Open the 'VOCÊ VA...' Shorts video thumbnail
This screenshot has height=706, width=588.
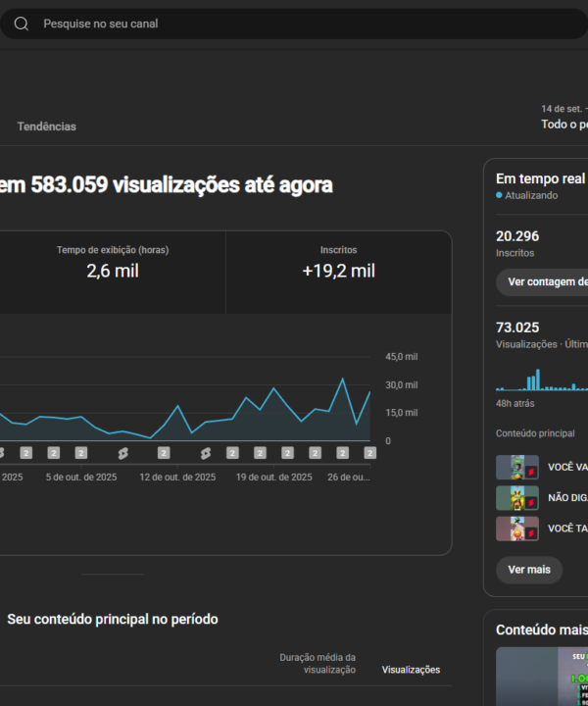point(516,468)
